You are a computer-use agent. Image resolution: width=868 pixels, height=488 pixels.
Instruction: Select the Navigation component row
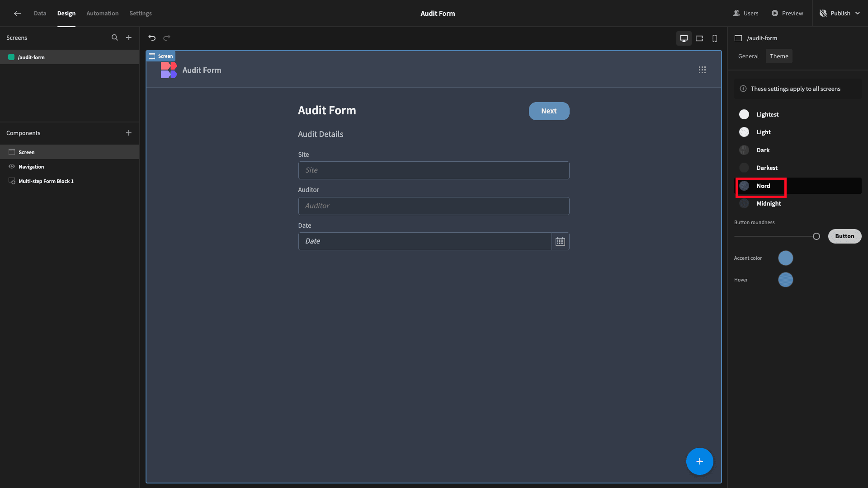click(70, 167)
